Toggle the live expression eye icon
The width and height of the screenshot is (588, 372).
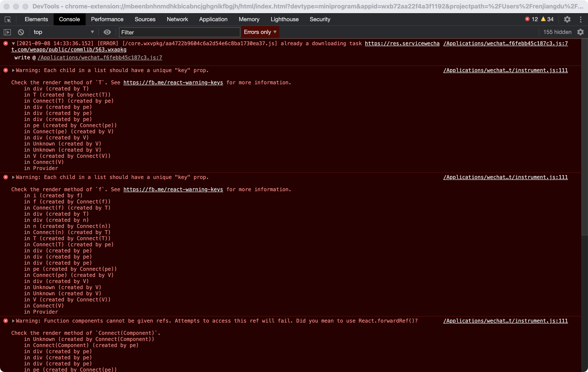coord(107,32)
